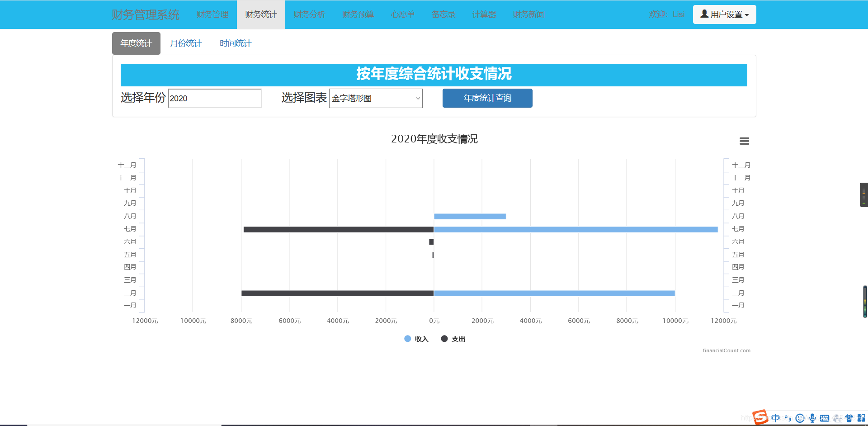Click the financialCount.com credit link
Viewport: 868px width, 426px height.
pos(726,350)
